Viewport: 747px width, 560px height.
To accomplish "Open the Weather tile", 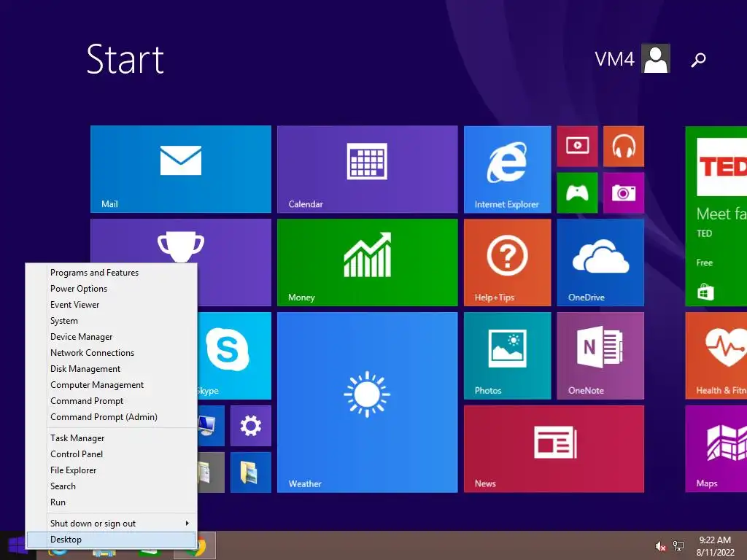I will coord(368,402).
